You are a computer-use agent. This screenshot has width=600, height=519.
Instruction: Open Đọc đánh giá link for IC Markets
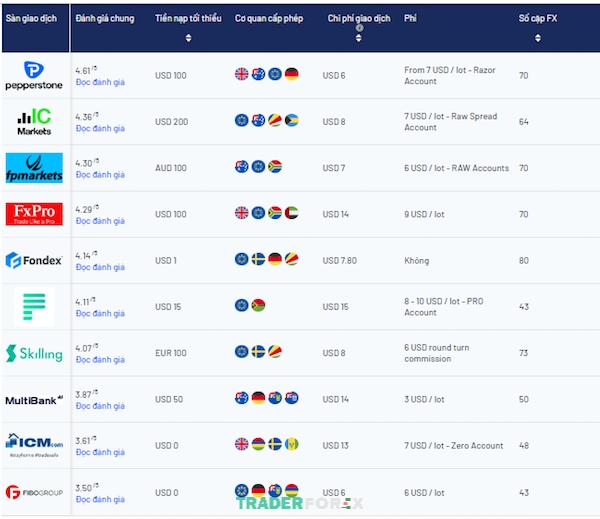[100, 128]
